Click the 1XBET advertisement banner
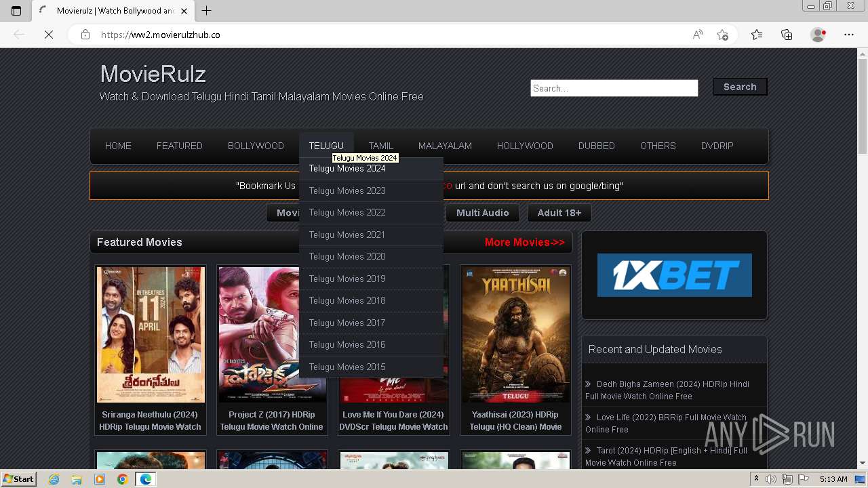The image size is (868, 488). 675,275
